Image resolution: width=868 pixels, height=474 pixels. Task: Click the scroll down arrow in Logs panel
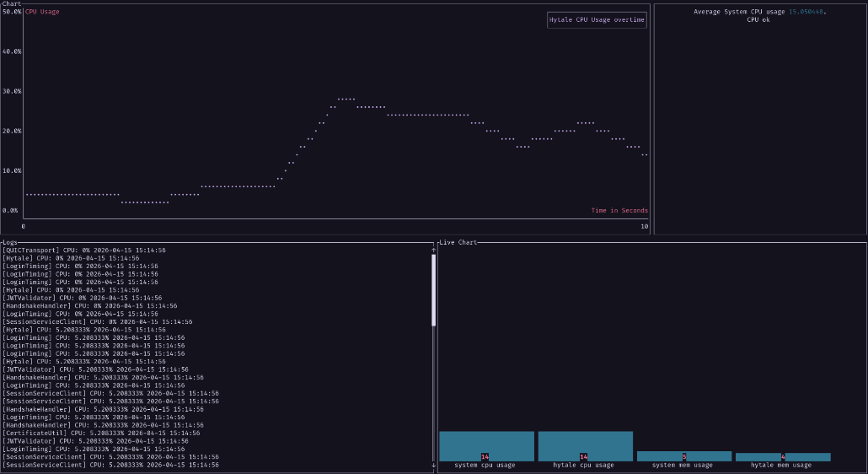point(433,465)
